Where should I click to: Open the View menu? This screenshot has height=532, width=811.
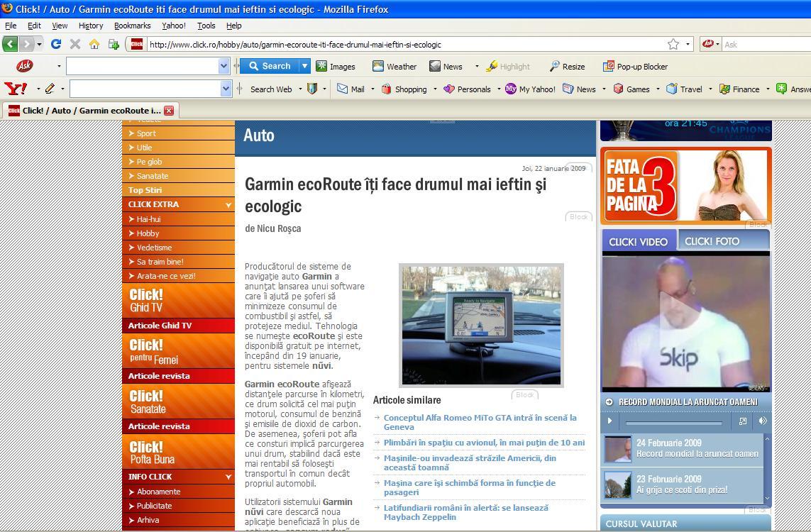(x=60, y=26)
